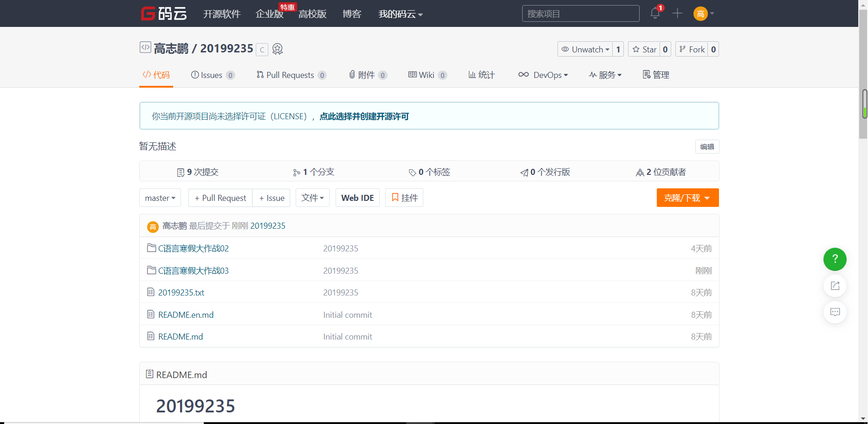Star this repository
The height and width of the screenshot is (424, 868).
[x=644, y=49]
